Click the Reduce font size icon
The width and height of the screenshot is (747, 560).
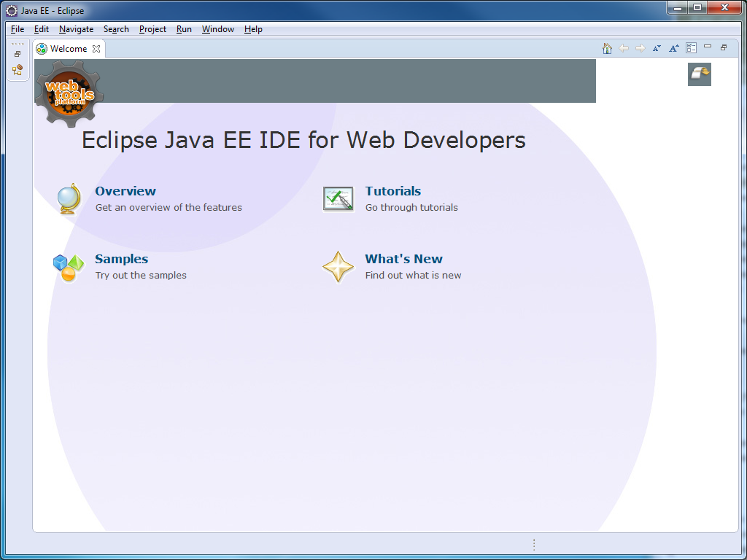coord(657,48)
